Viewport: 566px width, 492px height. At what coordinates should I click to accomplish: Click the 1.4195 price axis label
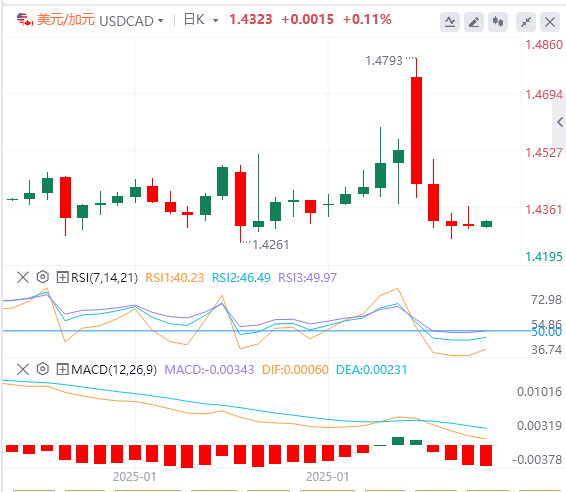pos(544,257)
